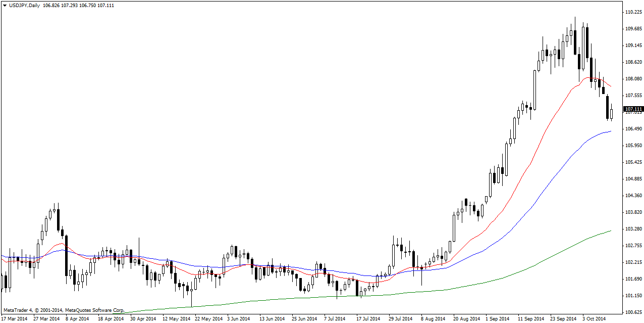This screenshot has width=644, height=323.
Task: Click the 110.225 price axis label
Action: click(x=633, y=12)
